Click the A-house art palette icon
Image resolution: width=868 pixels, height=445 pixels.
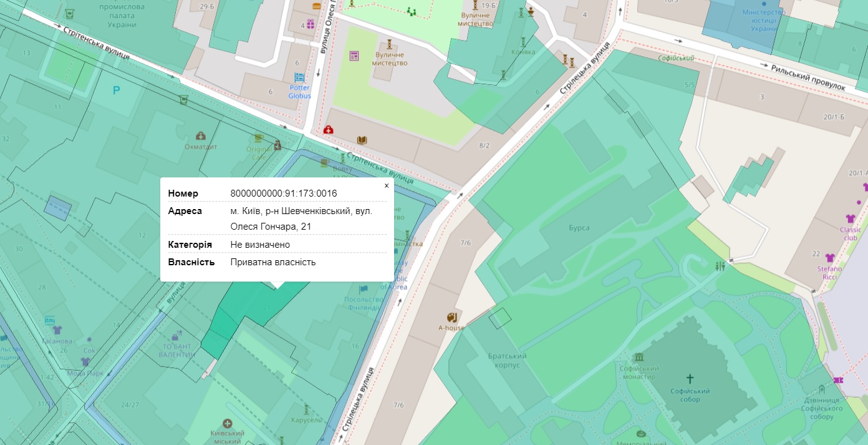(x=452, y=316)
